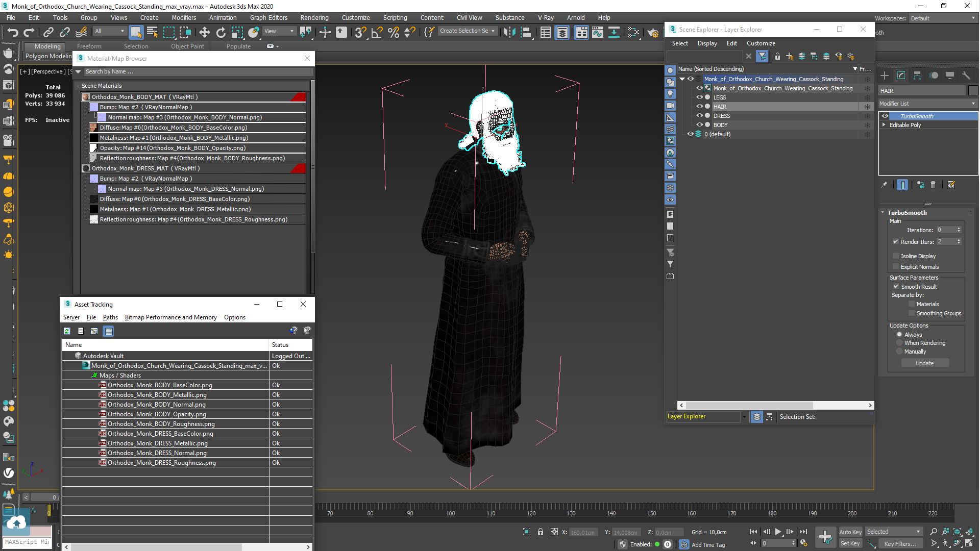
Task: Open the selection filter All dropdown
Action: pyautogui.click(x=109, y=31)
